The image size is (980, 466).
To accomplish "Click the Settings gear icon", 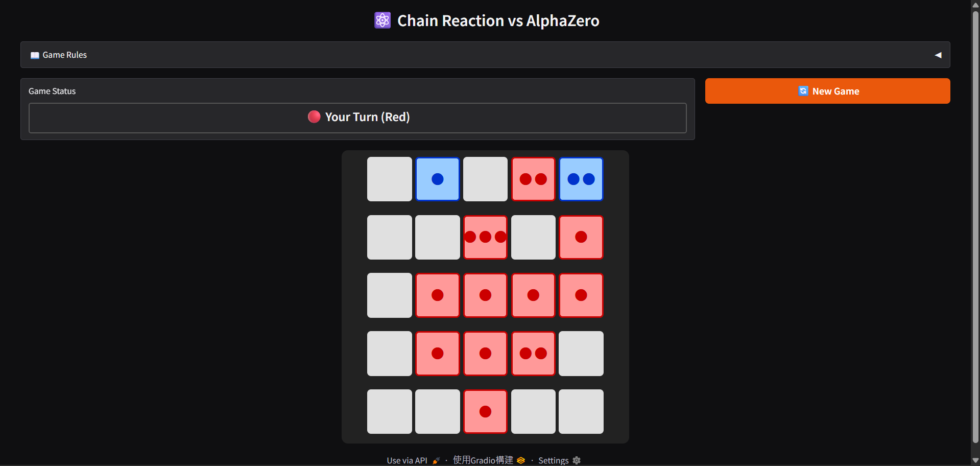I will pos(577,460).
